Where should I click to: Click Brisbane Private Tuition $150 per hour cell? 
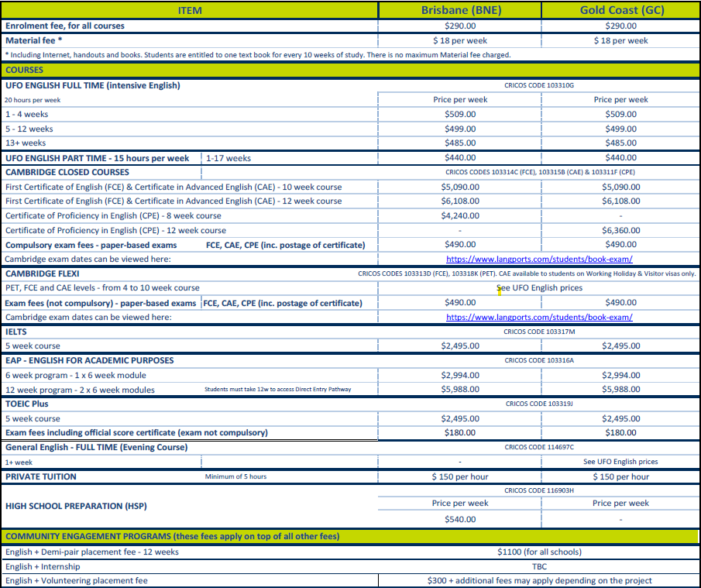tap(460, 476)
